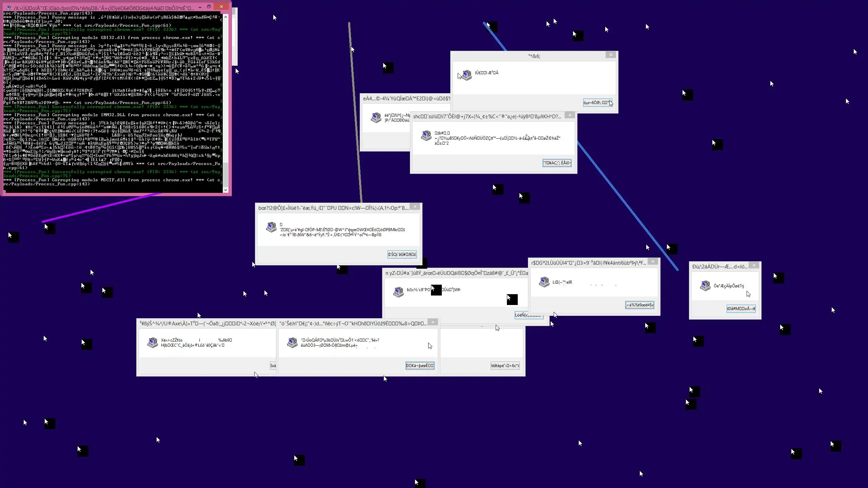Screen dimensions: 868x488
Task: Click the computer icon in the 'n yZ>' dialog
Action: pyautogui.click(x=398, y=292)
